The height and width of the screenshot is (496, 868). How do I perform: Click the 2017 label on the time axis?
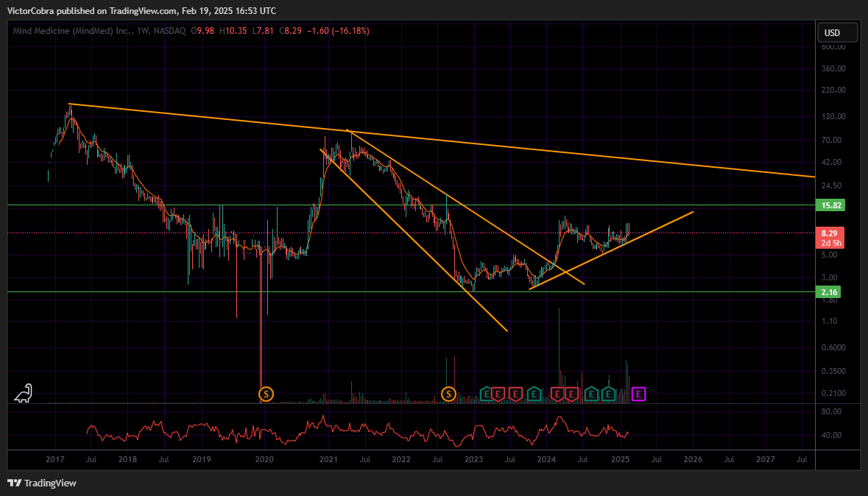54,459
